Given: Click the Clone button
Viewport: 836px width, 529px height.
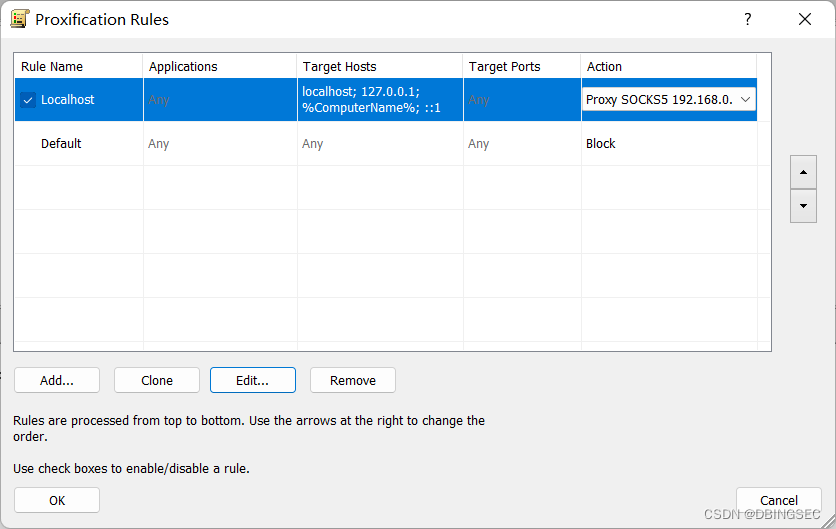Looking at the screenshot, I should (157, 380).
